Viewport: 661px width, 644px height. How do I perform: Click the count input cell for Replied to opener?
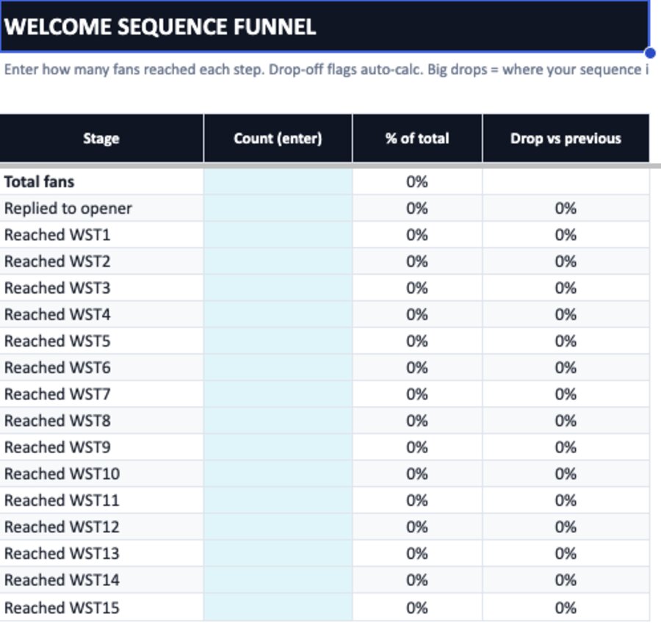pos(278,209)
